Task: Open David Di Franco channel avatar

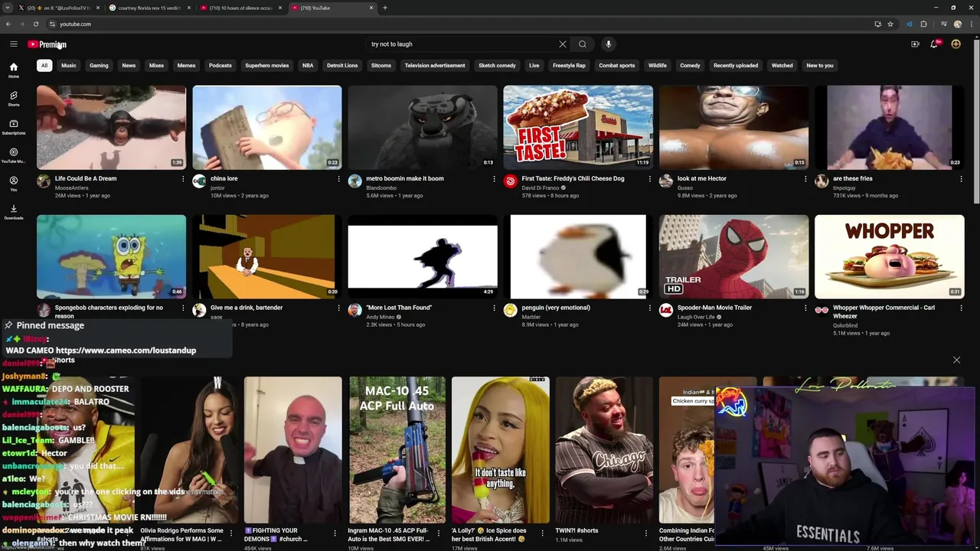Action: click(511, 181)
